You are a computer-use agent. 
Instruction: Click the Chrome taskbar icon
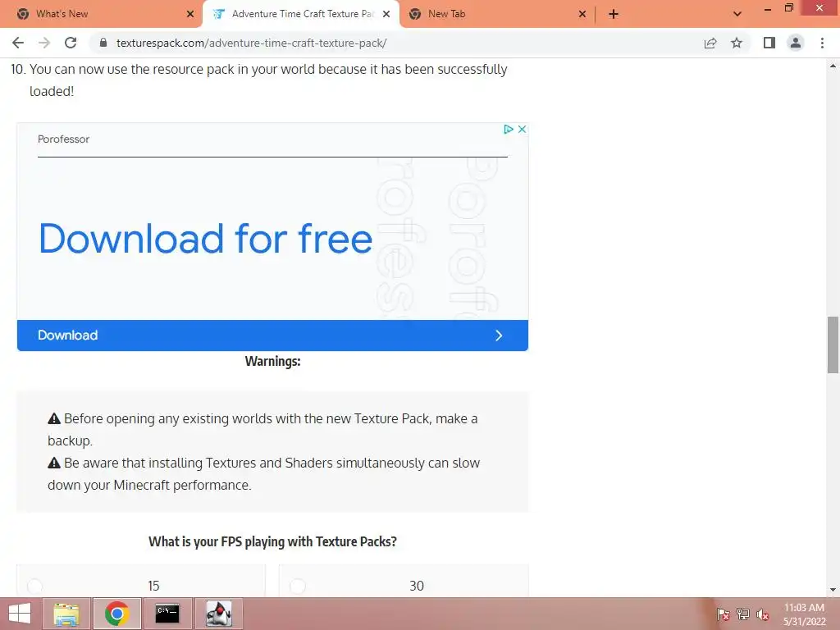116,614
